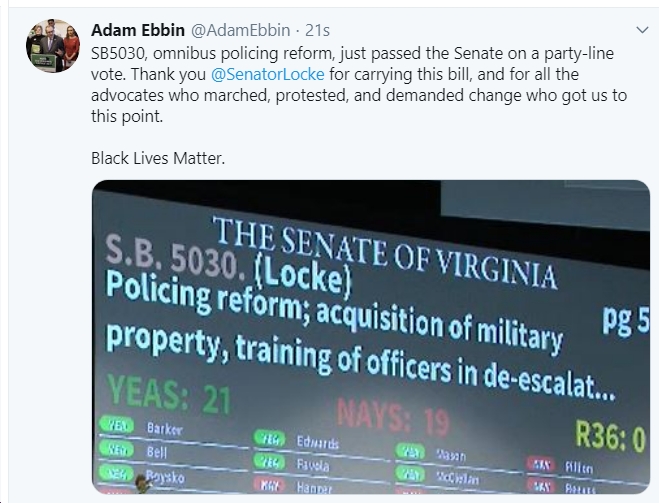Click the red NAYS: 19 tally in photo
659x503 pixels.
click(x=393, y=417)
